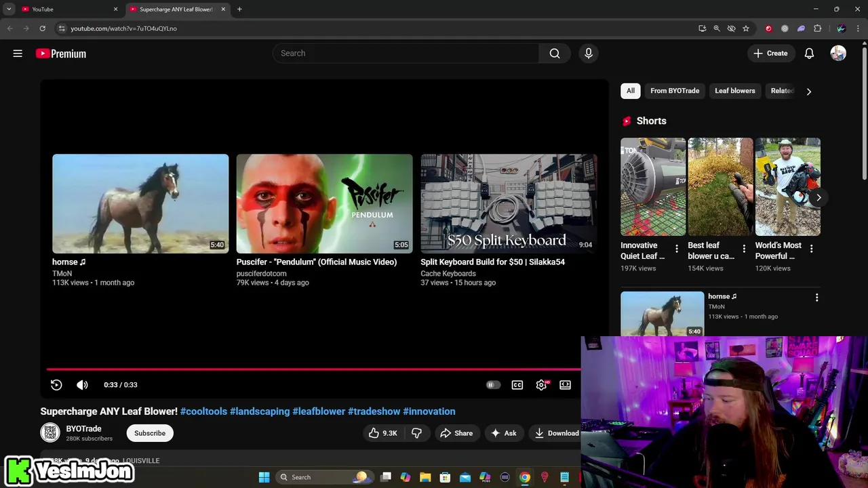This screenshot has width=868, height=488.
Task: Switch to the first YouTube browser tab
Action: tap(68, 9)
